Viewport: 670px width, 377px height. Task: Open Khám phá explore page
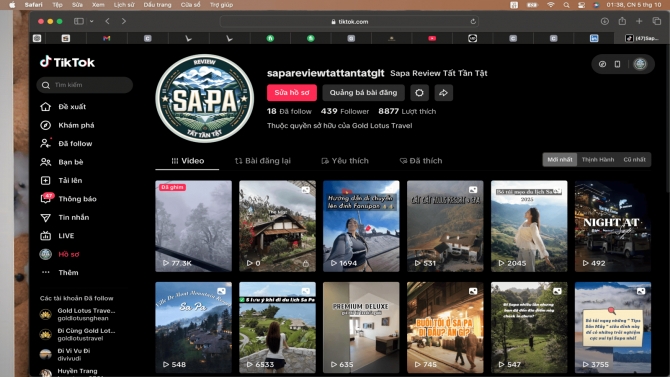67,125
